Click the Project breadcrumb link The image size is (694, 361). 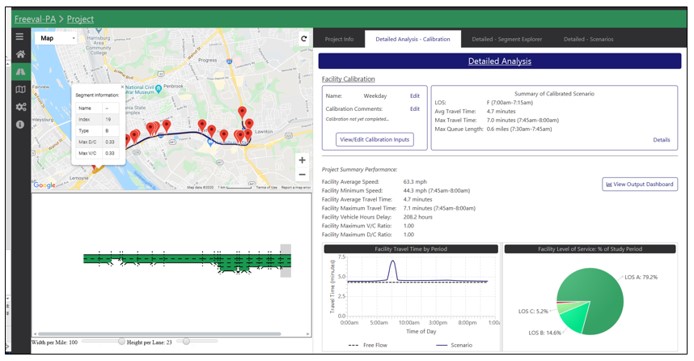coord(80,19)
